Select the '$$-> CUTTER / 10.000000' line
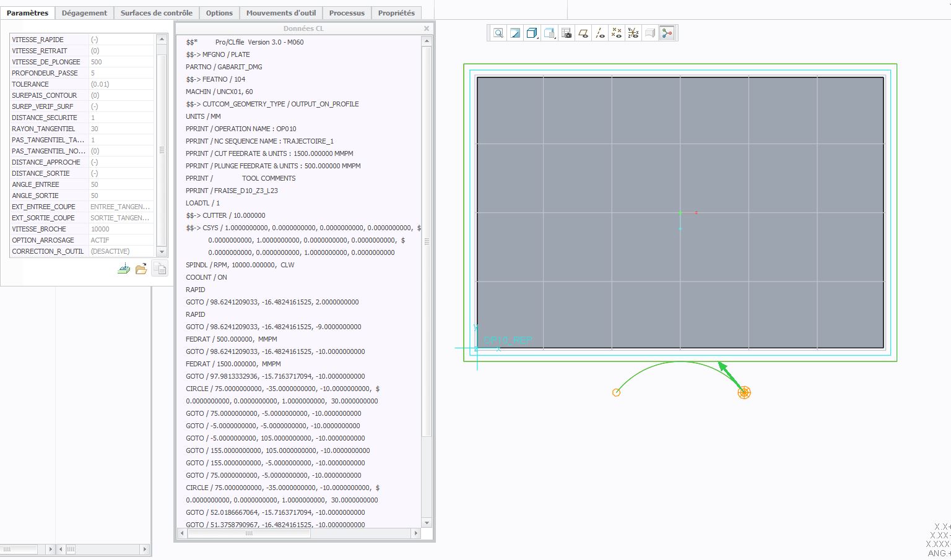This screenshot has height=560, width=951. click(225, 215)
